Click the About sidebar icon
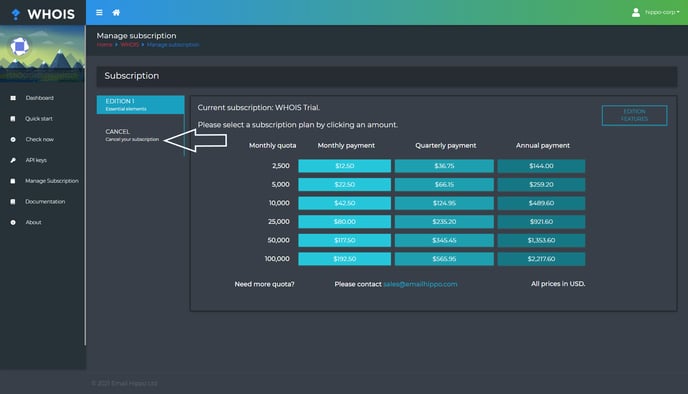Image resolution: width=688 pixels, height=394 pixels. pos(13,222)
